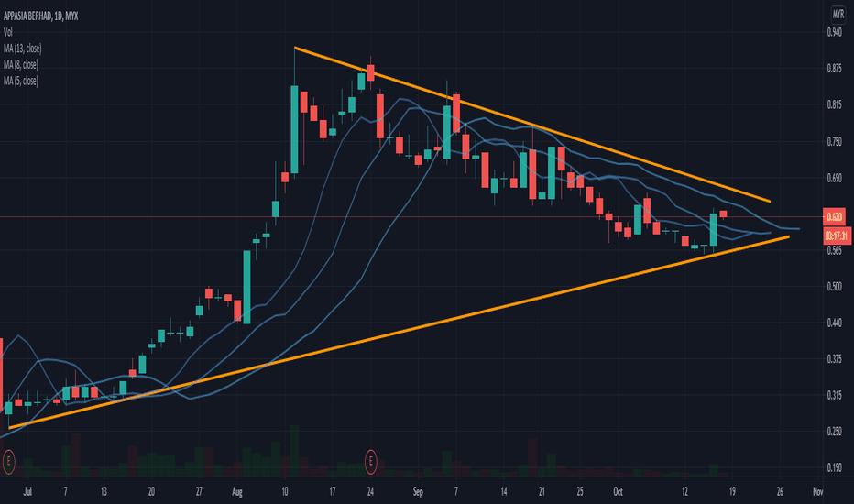Click the Oct date axis label

tap(618, 492)
